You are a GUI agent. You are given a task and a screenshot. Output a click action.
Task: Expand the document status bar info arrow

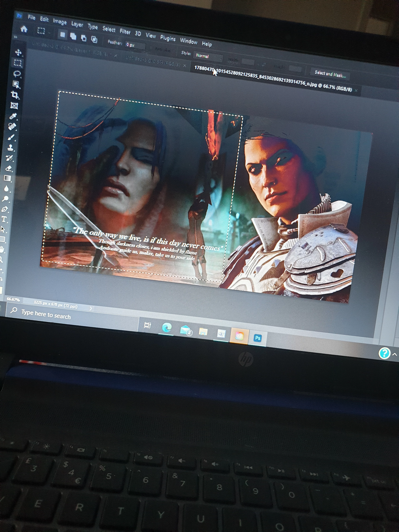coord(91,308)
